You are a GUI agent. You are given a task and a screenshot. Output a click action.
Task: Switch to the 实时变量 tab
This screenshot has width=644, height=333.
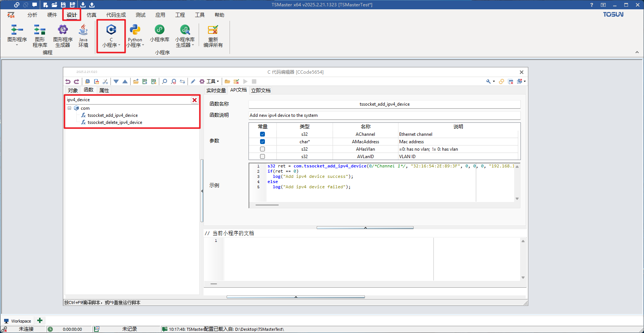pos(216,90)
